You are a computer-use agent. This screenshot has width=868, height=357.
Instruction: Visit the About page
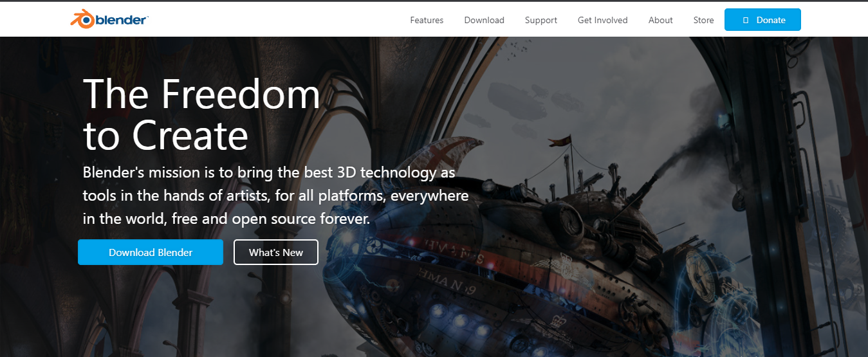coord(661,20)
